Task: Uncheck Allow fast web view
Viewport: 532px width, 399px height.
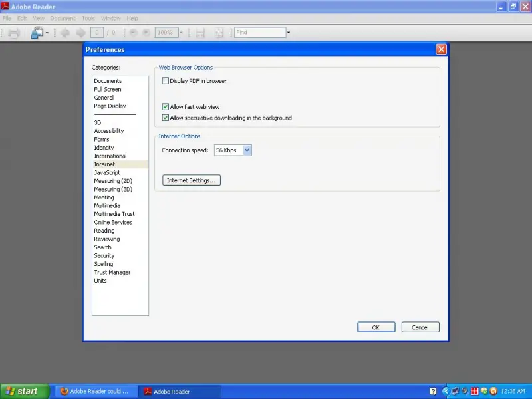Action: tap(165, 107)
